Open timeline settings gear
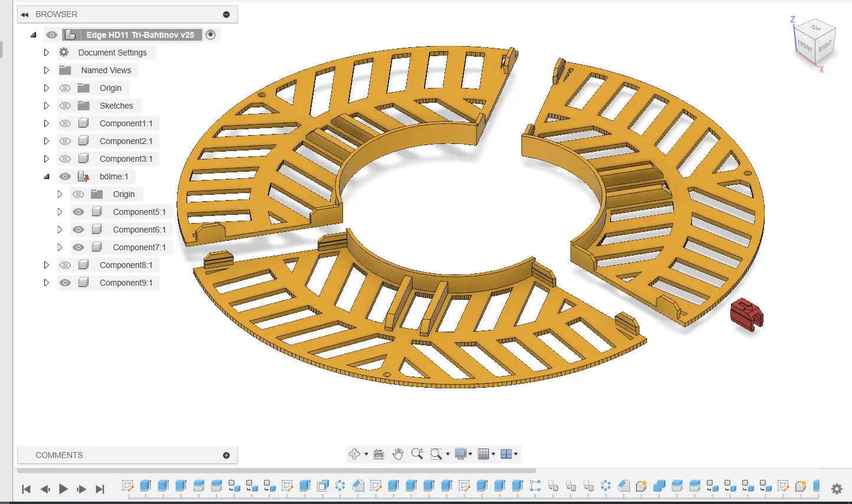This screenshot has height=504, width=852. pyautogui.click(x=837, y=489)
